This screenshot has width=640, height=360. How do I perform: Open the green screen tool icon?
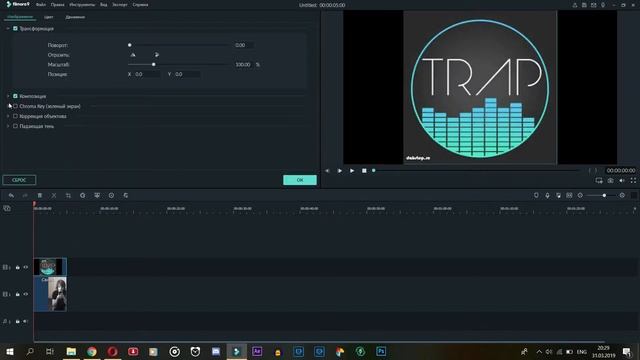point(97,196)
